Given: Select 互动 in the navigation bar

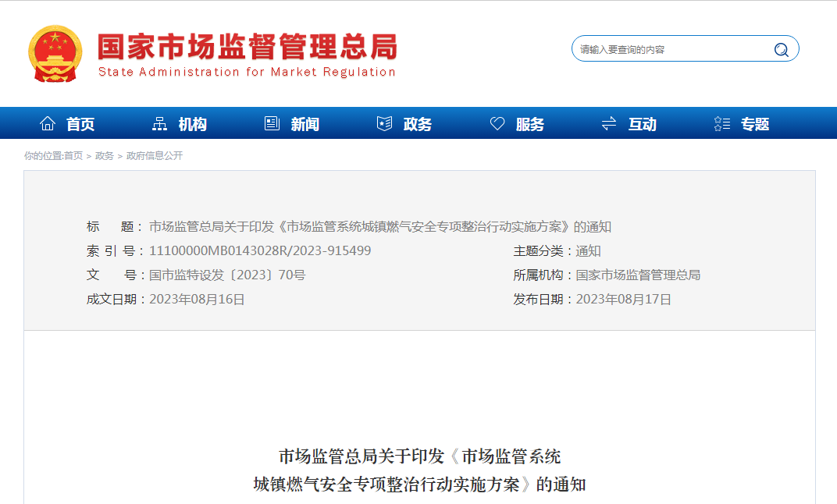Looking at the screenshot, I should point(643,125).
